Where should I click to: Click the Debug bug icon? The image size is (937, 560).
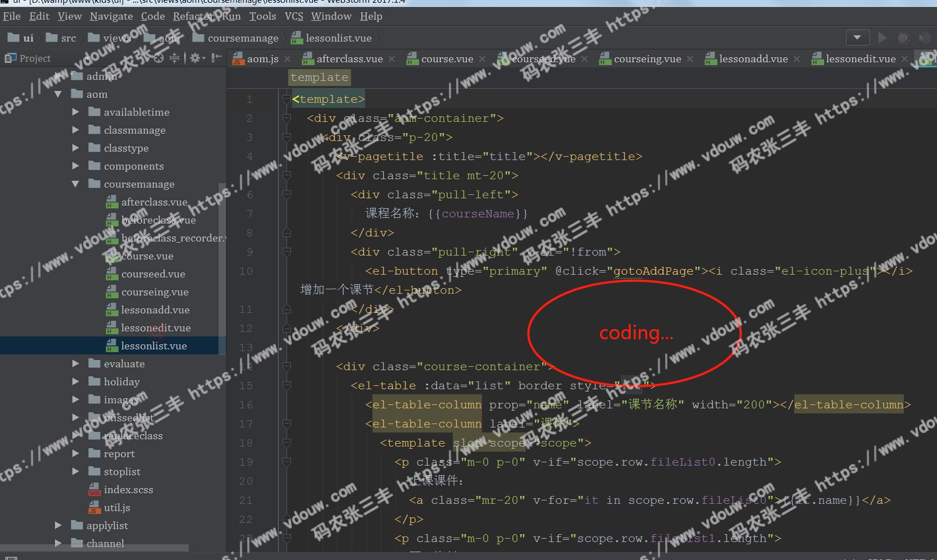(x=903, y=38)
